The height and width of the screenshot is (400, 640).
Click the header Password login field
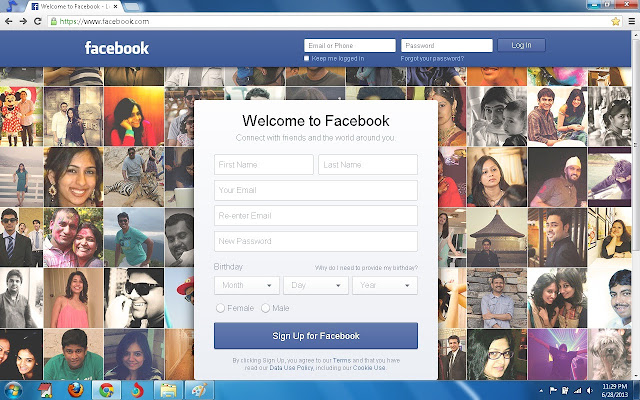click(447, 45)
